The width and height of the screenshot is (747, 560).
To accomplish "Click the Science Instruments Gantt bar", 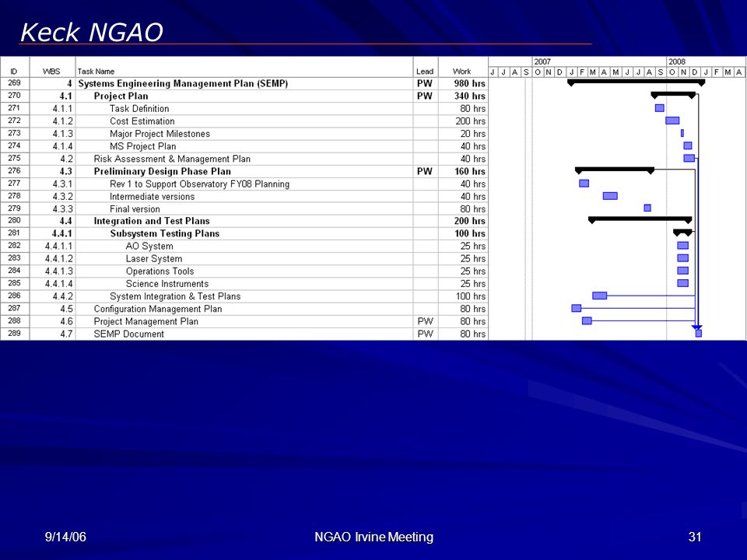I will click(682, 283).
